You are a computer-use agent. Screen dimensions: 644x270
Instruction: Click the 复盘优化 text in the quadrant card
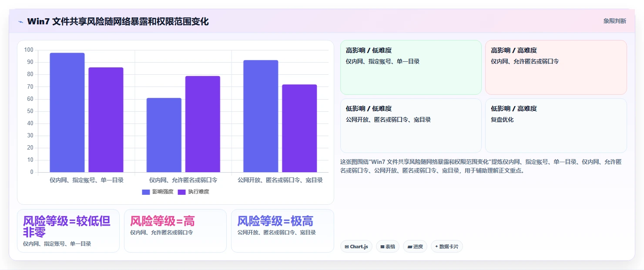pos(502,120)
